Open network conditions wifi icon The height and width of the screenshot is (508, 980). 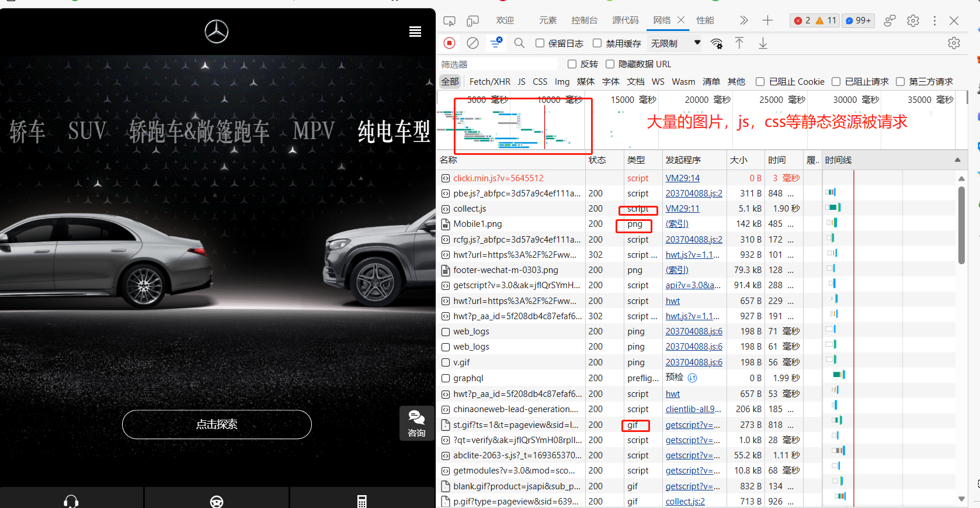tap(717, 43)
